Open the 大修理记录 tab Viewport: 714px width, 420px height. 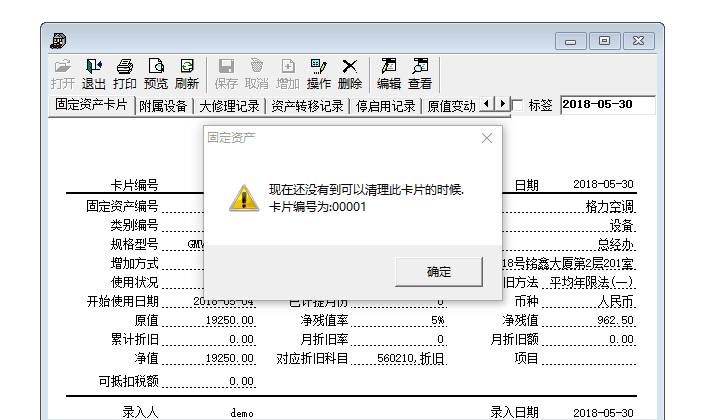229,106
